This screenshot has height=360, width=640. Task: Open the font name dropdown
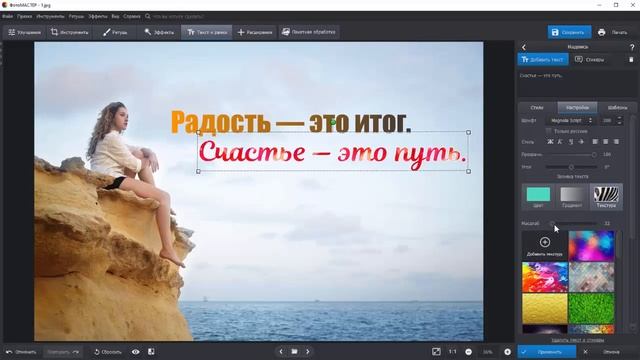pos(570,121)
